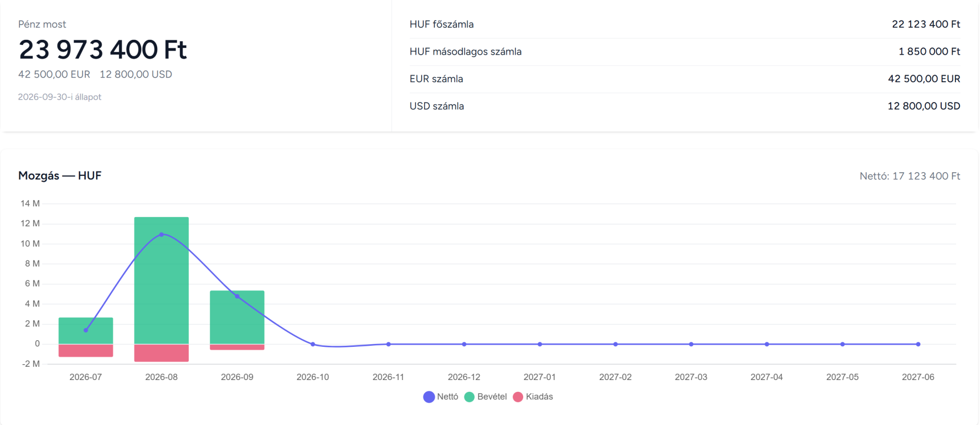Click the -2 M y-axis label
980x425 pixels.
click(31, 364)
